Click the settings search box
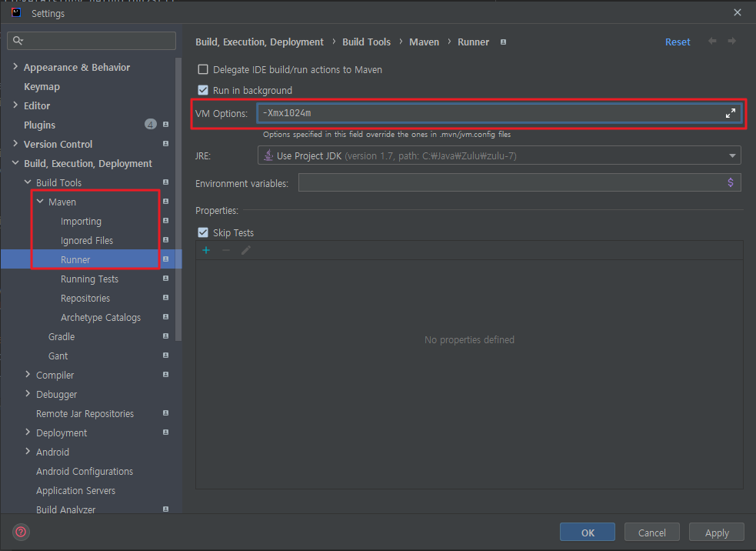Viewport: 756px width, 551px height. (x=92, y=41)
